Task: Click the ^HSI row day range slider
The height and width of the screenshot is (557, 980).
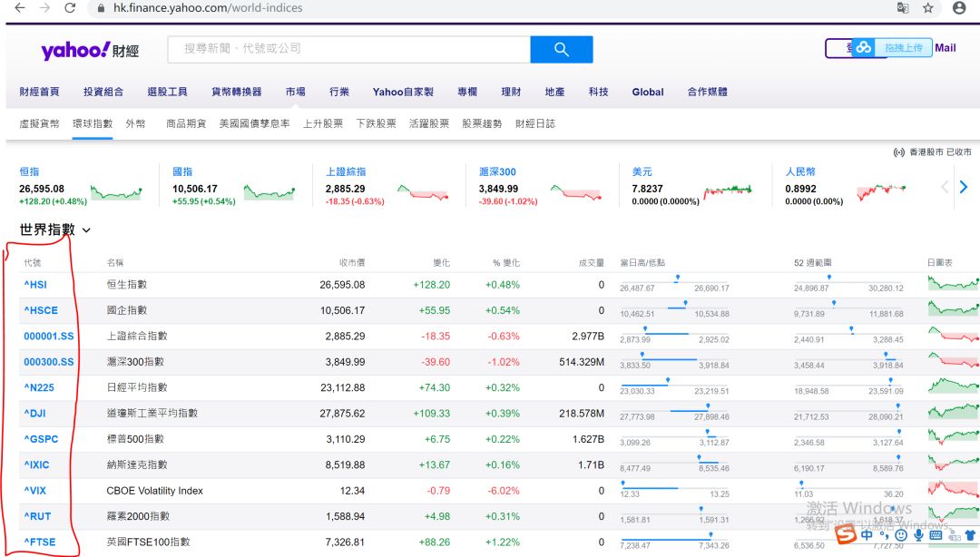Action: pyautogui.click(x=674, y=284)
